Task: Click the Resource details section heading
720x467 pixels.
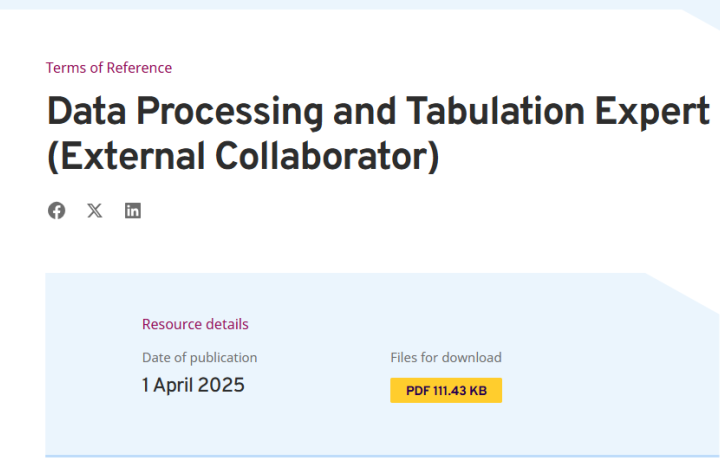Action: pos(195,324)
